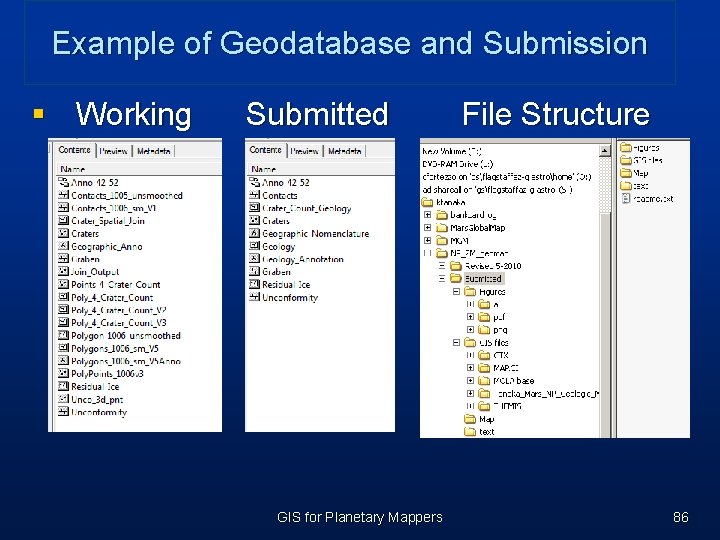Click the Polygons_1006_sm_V5 icon
The image size is (720, 540).
click(63, 348)
